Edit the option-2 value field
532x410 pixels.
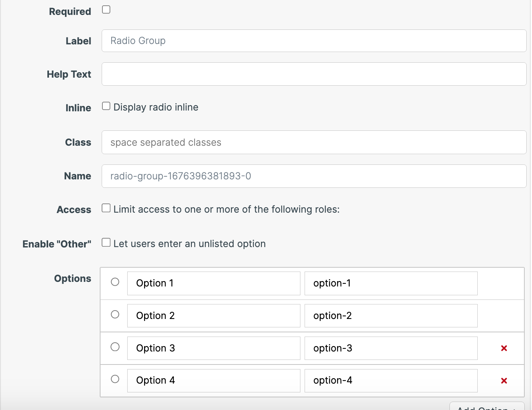click(391, 316)
